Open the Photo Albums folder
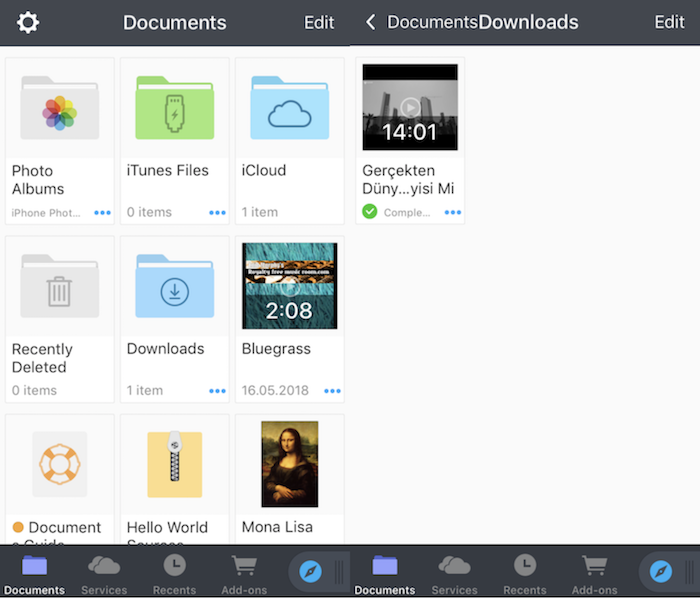 coord(59,108)
